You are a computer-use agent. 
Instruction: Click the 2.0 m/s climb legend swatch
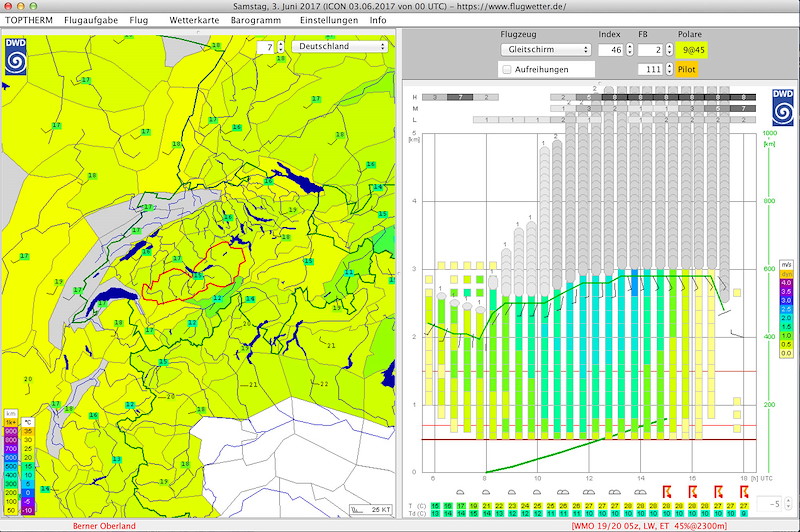click(786, 318)
